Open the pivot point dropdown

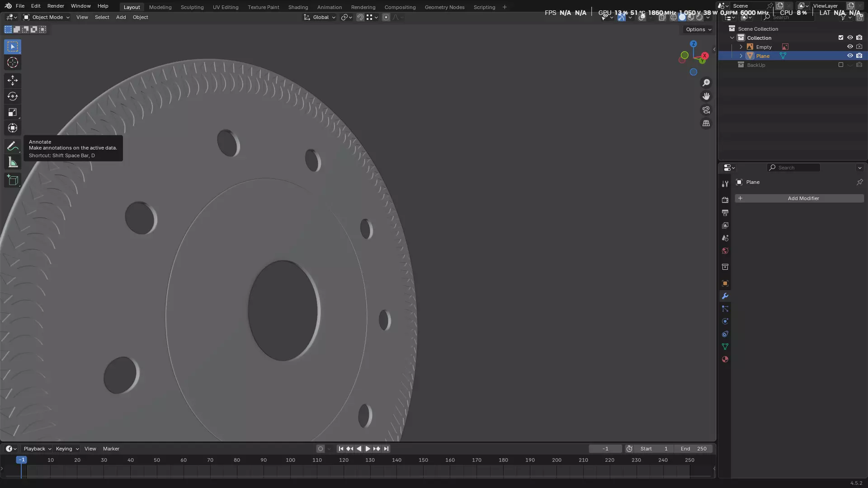tap(346, 17)
